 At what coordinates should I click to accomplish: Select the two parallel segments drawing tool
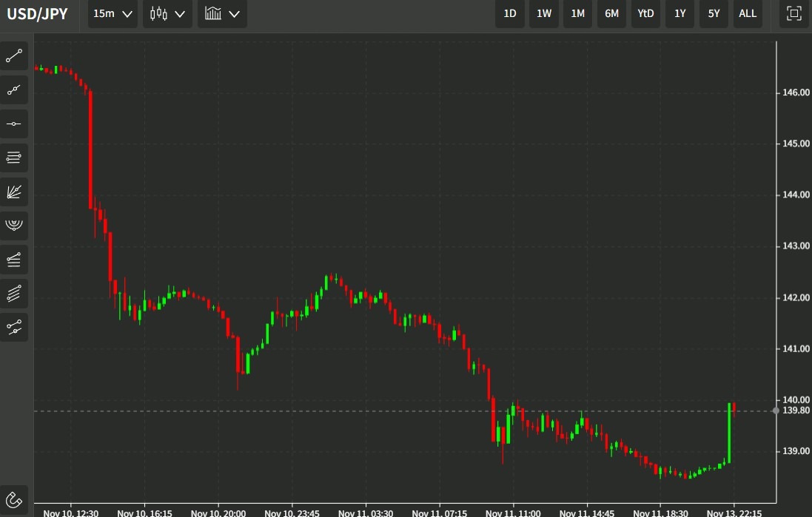[14, 328]
